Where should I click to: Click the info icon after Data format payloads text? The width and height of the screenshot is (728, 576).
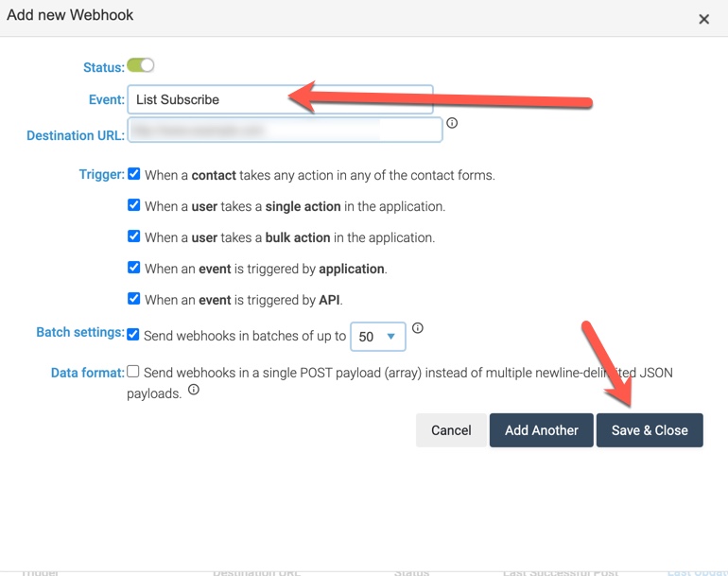pyautogui.click(x=194, y=390)
